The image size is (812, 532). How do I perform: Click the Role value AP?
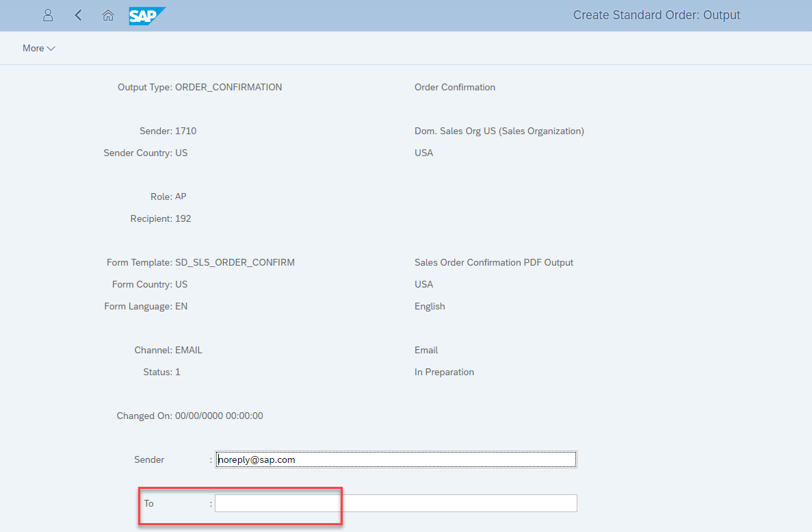click(181, 197)
